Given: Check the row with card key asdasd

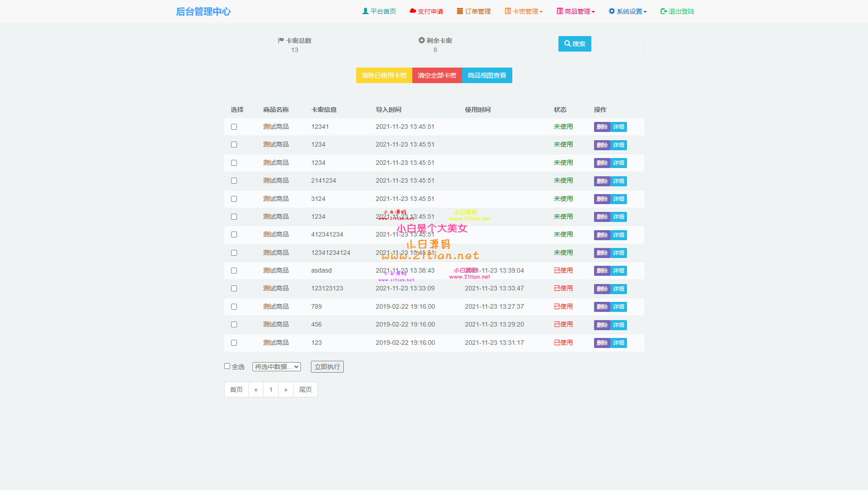Looking at the screenshot, I should 234,270.
